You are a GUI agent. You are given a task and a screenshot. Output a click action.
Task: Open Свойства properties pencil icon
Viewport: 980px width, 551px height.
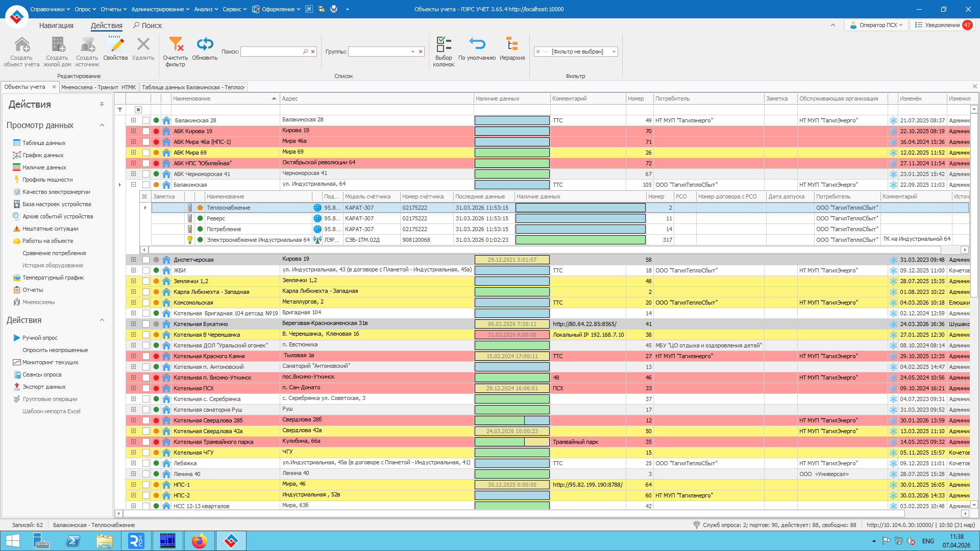(116, 45)
